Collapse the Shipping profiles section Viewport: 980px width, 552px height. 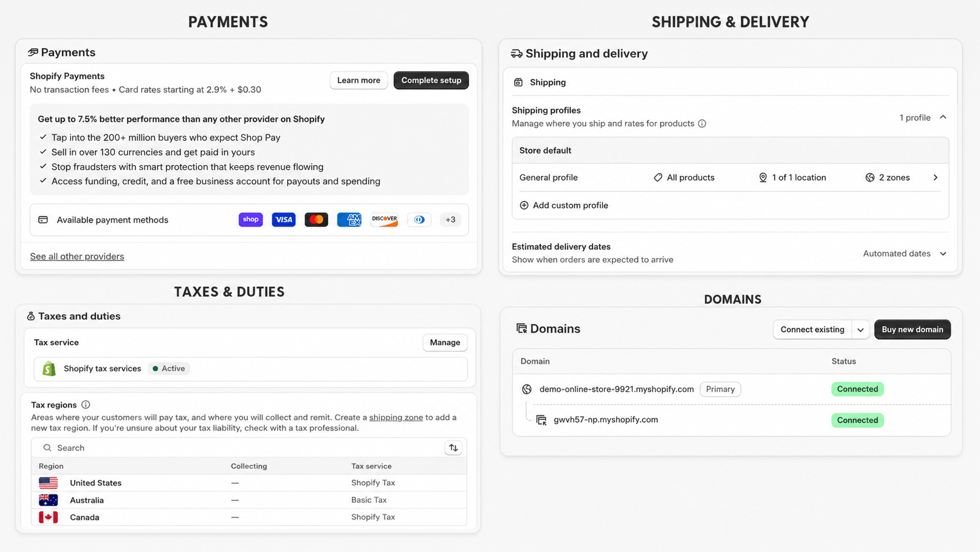(943, 117)
